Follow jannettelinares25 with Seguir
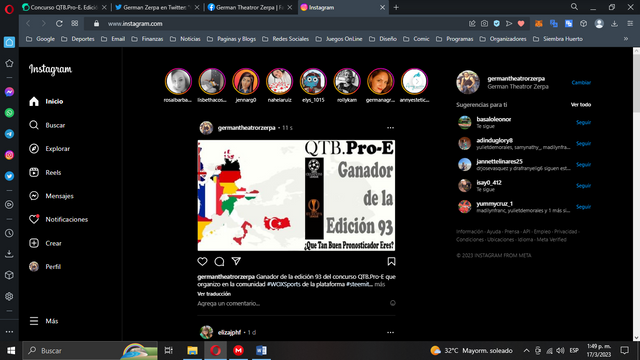640x360 pixels. click(x=583, y=164)
